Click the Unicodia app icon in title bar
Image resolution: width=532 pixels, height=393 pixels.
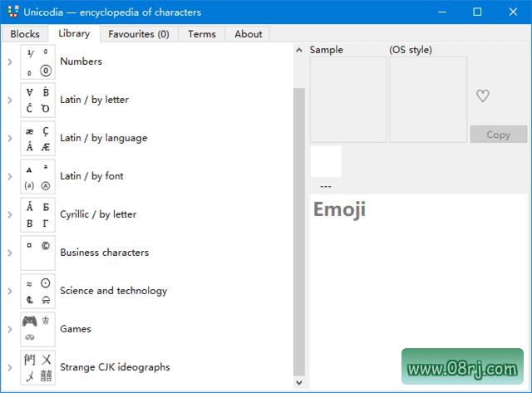coord(13,12)
